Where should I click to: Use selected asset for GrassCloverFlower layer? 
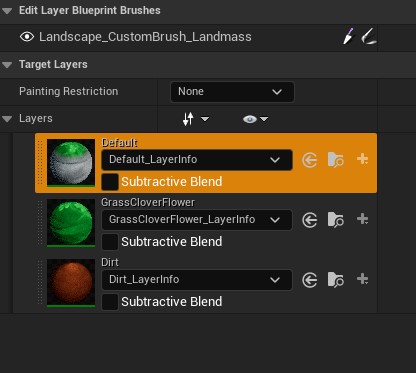click(x=310, y=220)
